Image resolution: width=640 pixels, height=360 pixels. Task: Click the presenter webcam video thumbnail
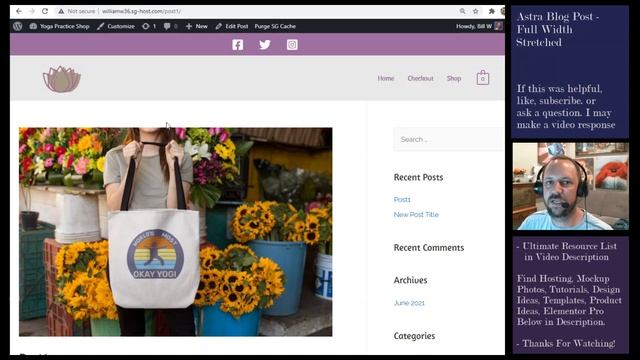(x=571, y=186)
